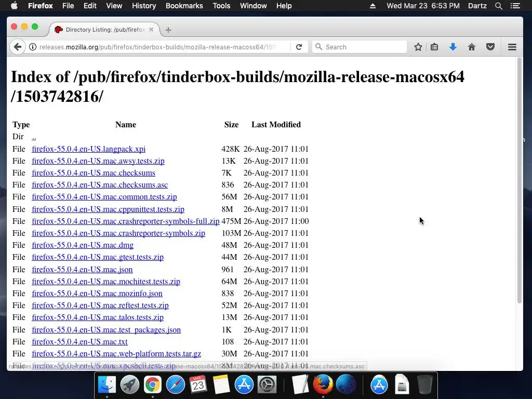Close the Directory Listing tab
Image resolution: width=532 pixels, height=399 pixels.
point(151,30)
